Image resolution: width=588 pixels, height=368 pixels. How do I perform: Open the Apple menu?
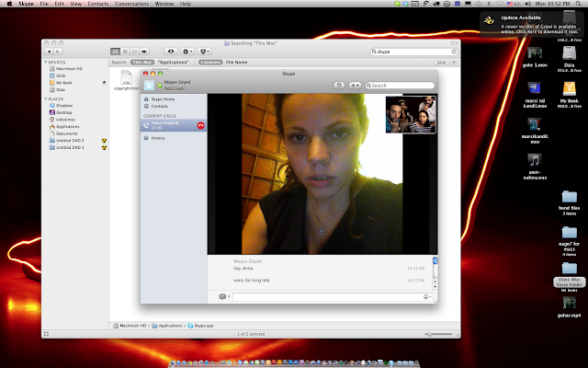click(x=9, y=4)
